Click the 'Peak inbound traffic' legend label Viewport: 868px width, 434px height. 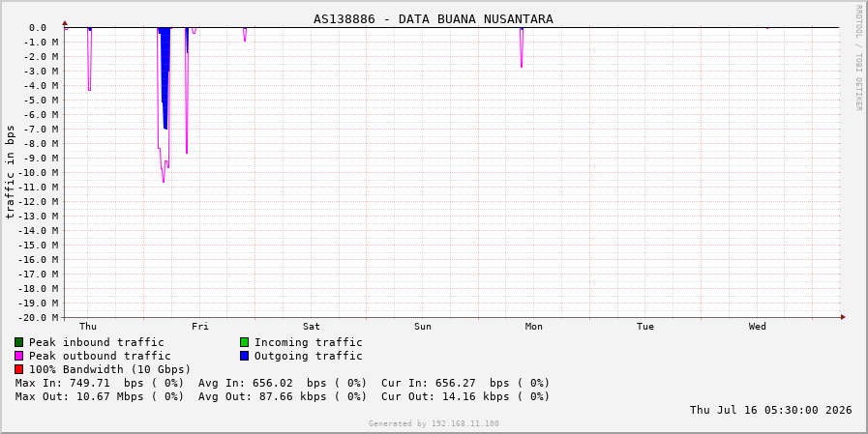click(97, 343)
